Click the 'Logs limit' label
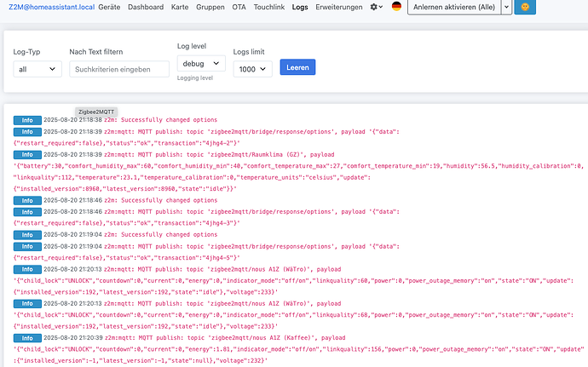 coord(249,52)
